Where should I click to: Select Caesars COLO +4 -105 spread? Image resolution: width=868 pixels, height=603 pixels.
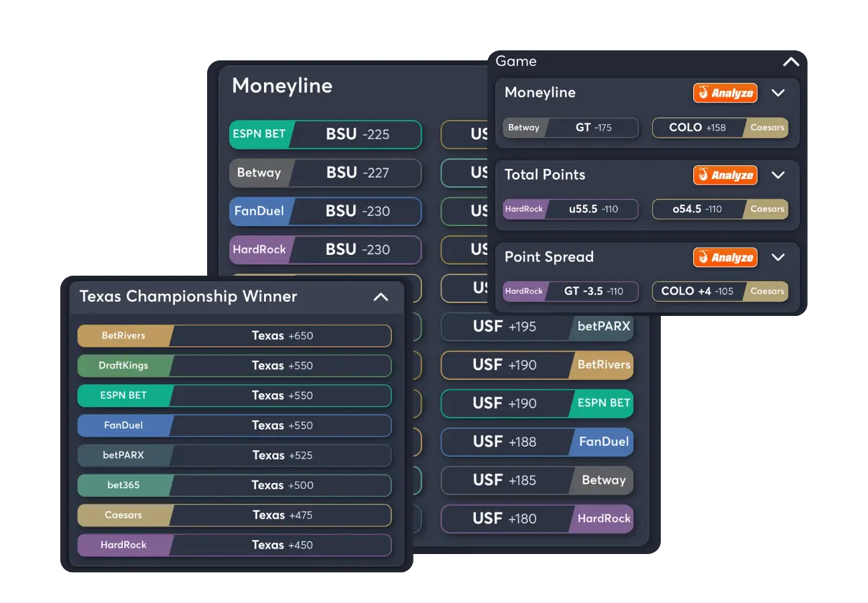(x=720, y=291)
